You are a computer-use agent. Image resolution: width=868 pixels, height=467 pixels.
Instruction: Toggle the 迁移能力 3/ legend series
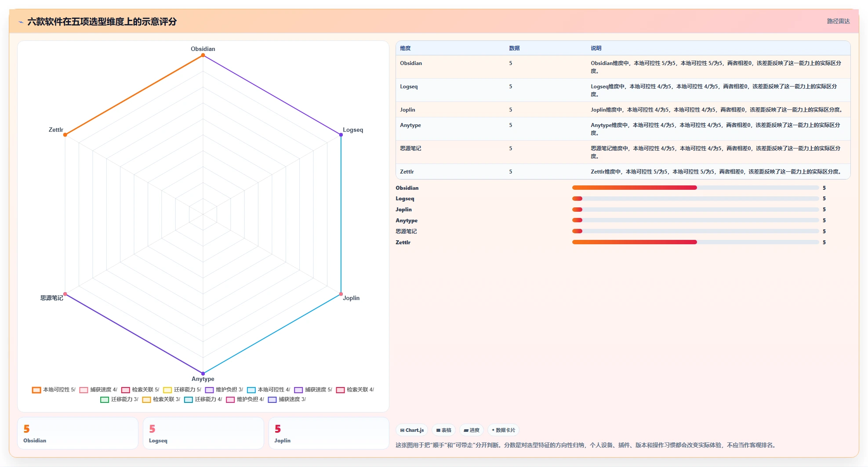pos(120,399)
